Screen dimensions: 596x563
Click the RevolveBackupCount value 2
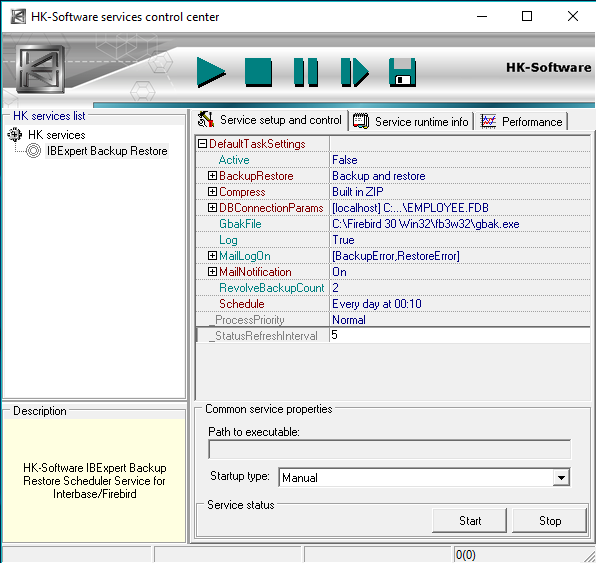click(x=335, y=288)
